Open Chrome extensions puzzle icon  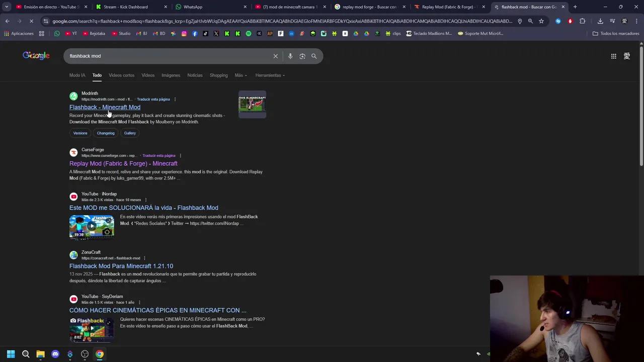[583, 21]
